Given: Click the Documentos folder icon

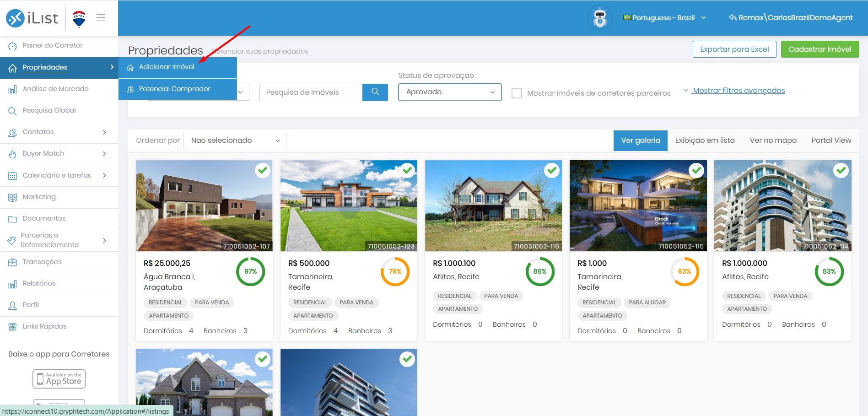Looking at the screenshot, I should (12, 219).
